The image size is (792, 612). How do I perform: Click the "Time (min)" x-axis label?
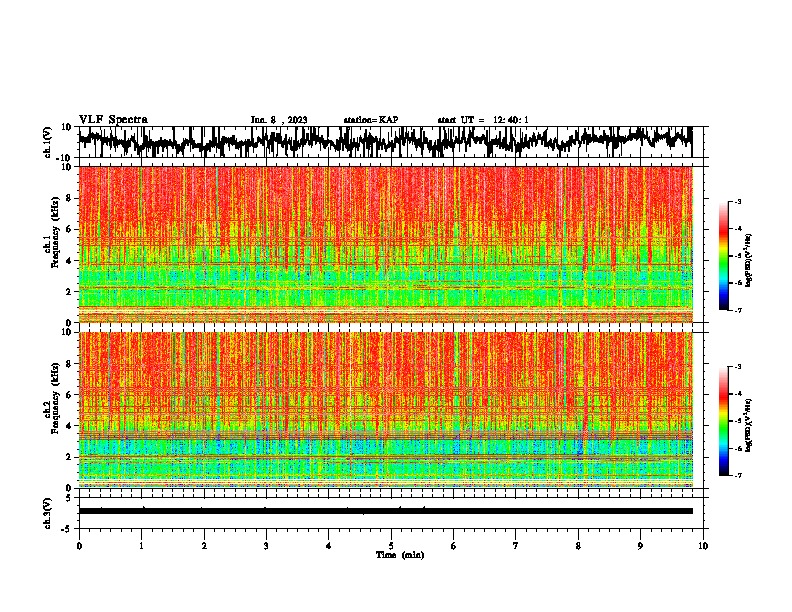(x=400, y=555)
